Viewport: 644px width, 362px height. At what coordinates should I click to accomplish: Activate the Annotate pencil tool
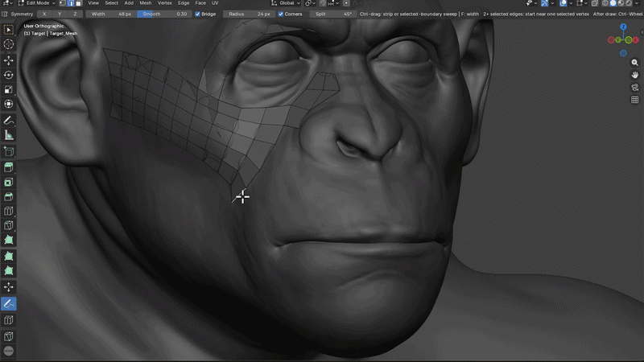[9, 120]
